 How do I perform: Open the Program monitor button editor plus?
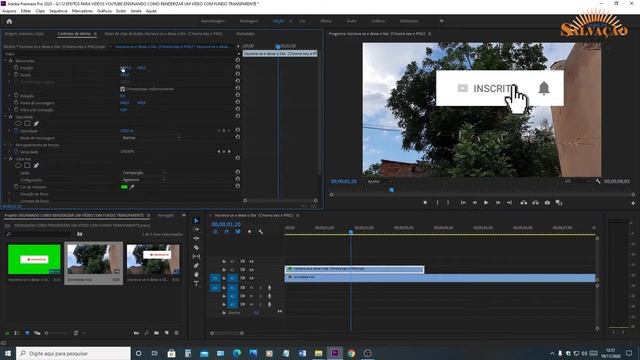pyautogui.click(x=633, y=203)
